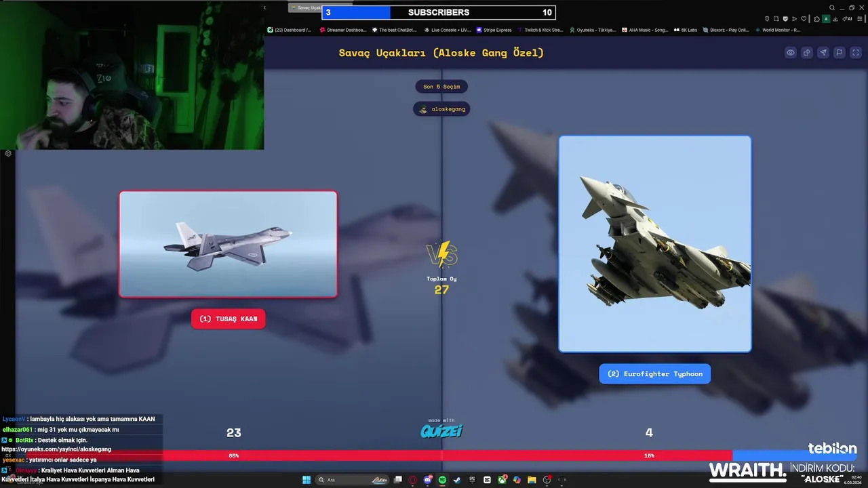The width and height of the screenshot is (868, 488).
Task: Open the Bloxorz - Play Online bookmark
Action: click(726, 30)
